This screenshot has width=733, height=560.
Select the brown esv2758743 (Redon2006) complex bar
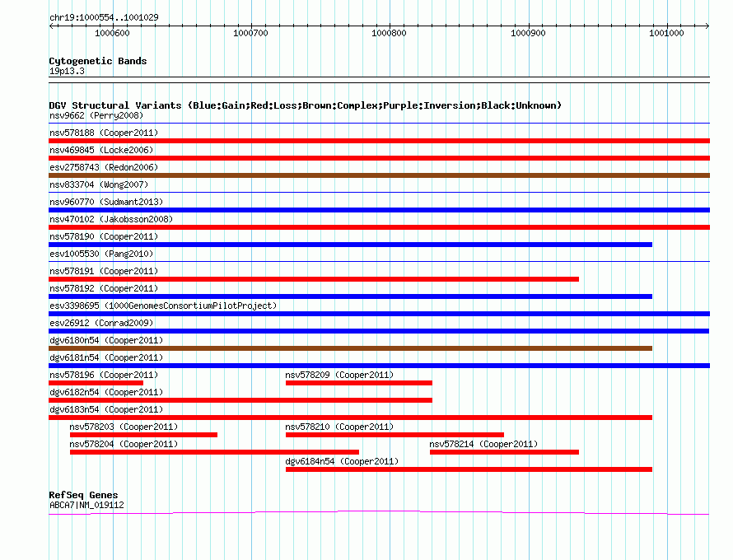pos(379,175)
